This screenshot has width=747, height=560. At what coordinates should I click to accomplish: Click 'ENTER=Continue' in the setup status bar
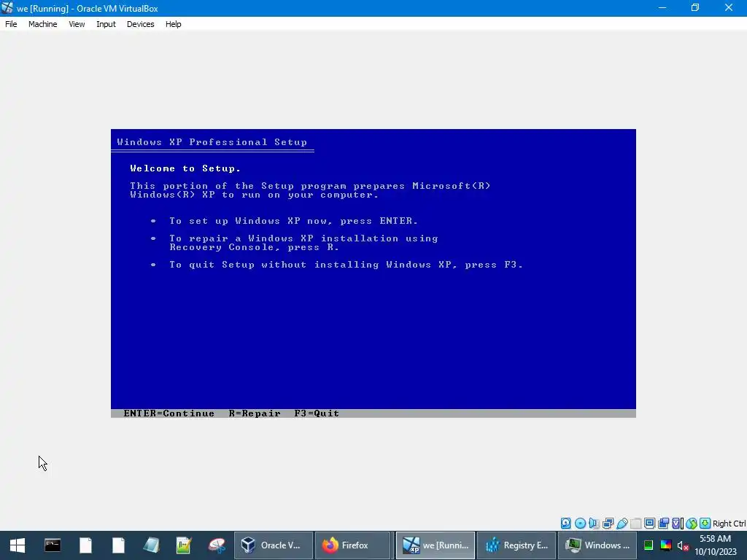tap(169, 413)
